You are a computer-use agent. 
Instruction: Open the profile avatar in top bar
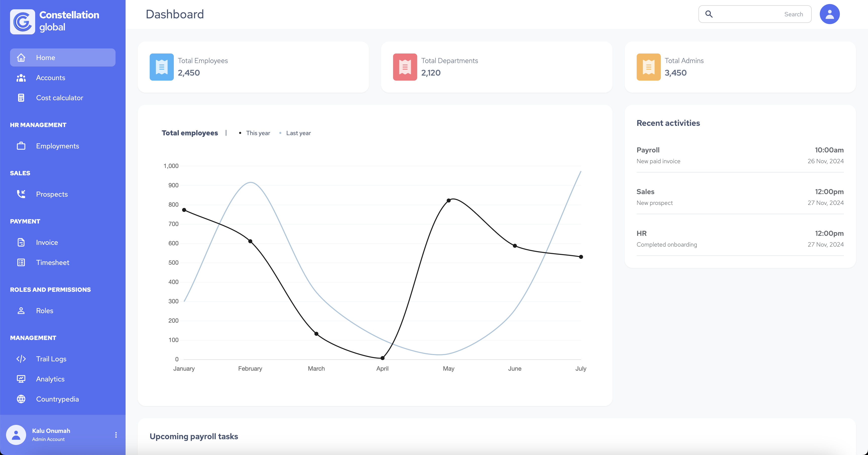coord(829,14)
